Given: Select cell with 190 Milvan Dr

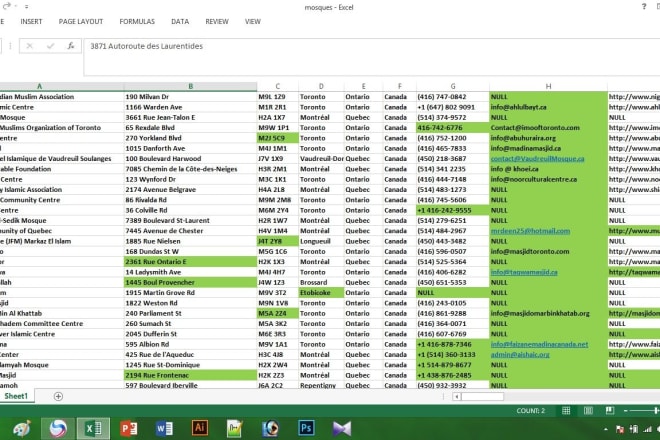Looking at the screenshot, I should 191,96.
